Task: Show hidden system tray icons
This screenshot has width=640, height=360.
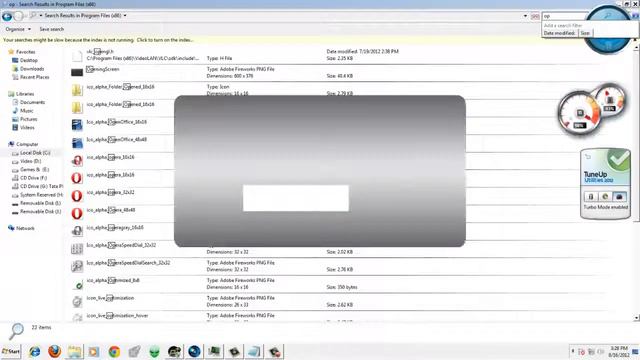Action: coord(573,351)
